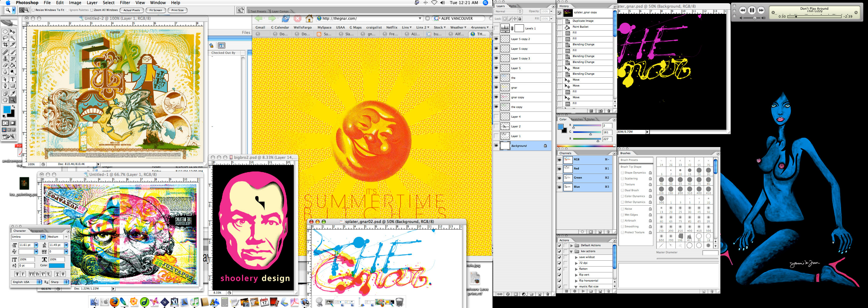Screen dimensions: 868x308
Task: Click the lock image pixels icon in Layers
Action: (x=510, y=19)
